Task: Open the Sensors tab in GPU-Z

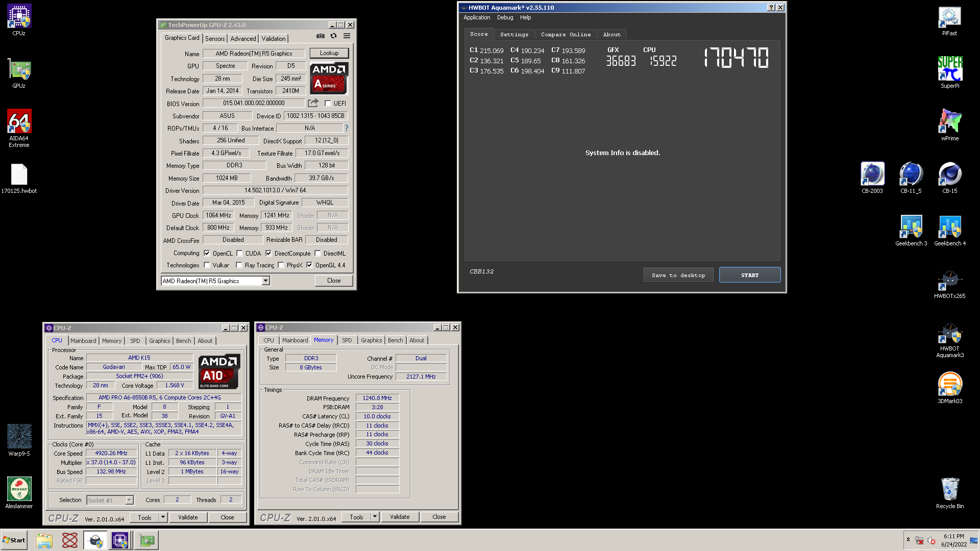Action: pyautogui.click(x=215, y=39)
